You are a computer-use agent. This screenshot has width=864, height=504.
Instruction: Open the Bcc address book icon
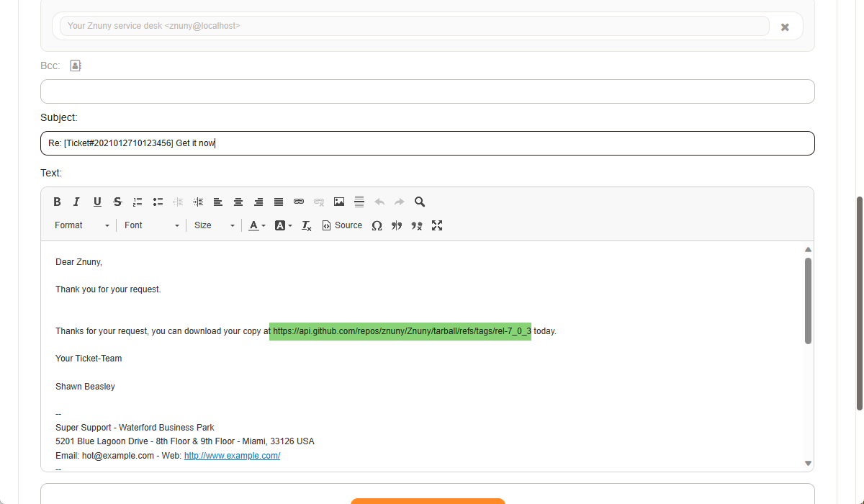pyautogui.click(x=76, y=66)
